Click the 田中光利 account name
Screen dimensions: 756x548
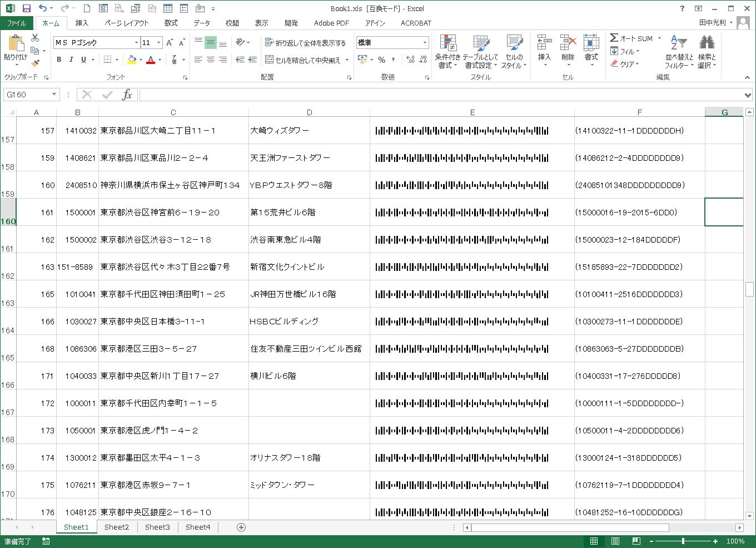(713, 23)
